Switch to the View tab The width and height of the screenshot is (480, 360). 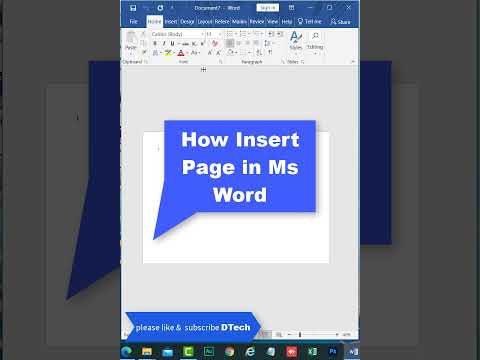[x=272, y=21]
